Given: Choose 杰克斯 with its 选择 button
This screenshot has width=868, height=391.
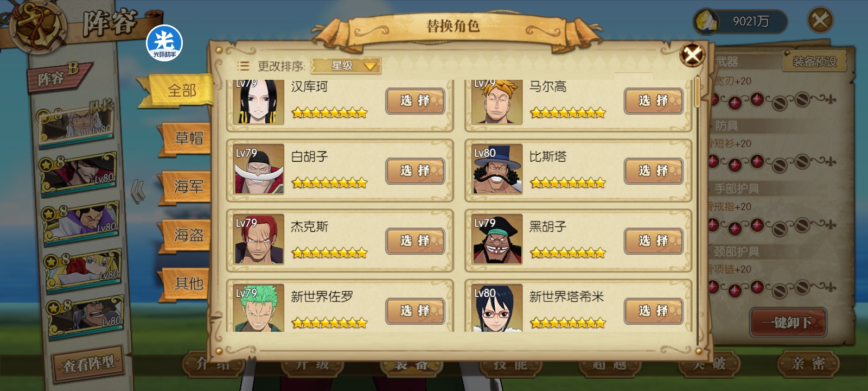Looking at the screenshot, I should tap(416, 241).
